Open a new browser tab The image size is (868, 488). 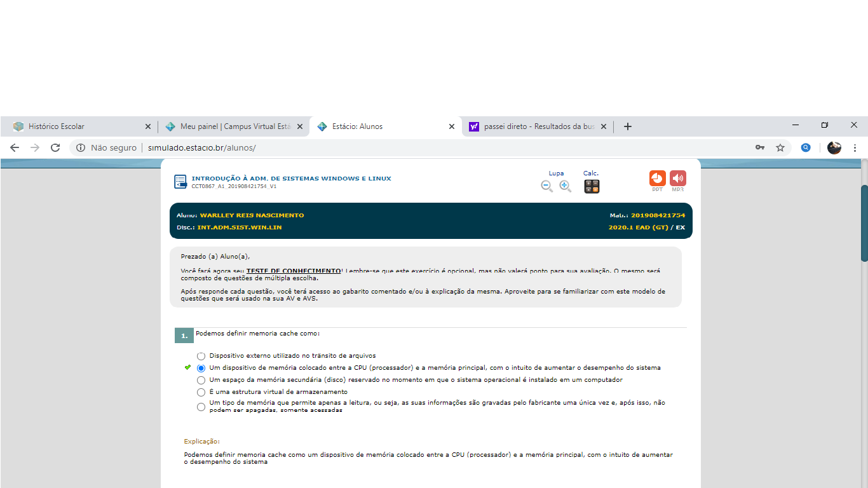[x=628, y=126]
